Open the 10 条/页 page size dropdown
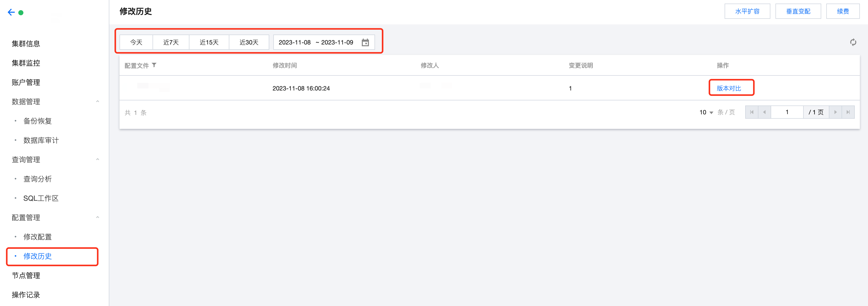The height and width of the screenshot is (306, 868). (706, 112)
